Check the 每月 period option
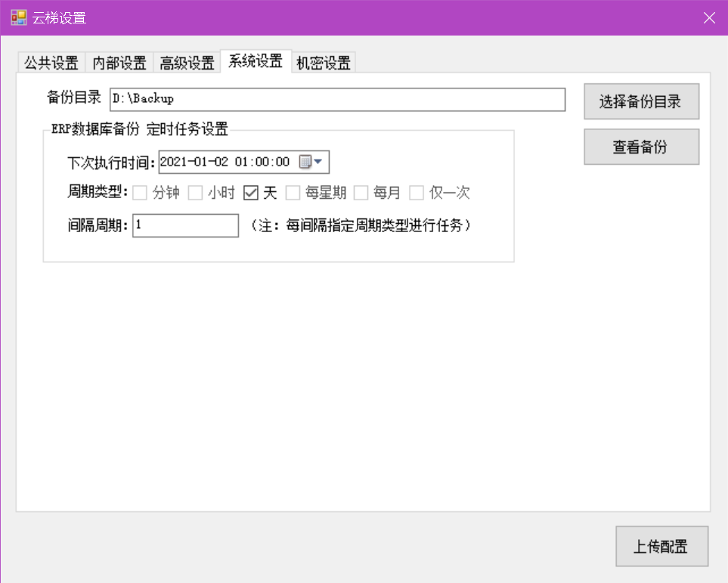 pyautogui.click(x=361, y=193)
